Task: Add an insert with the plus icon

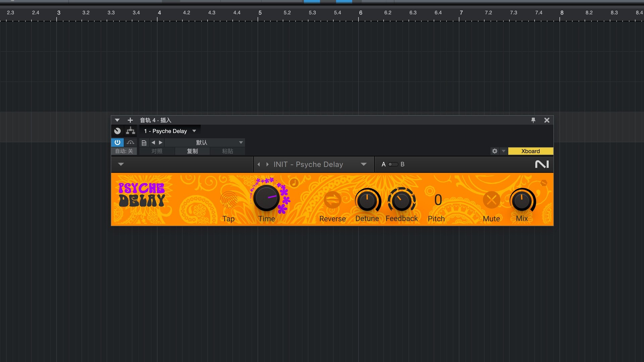Action: [x=130, y=120]
